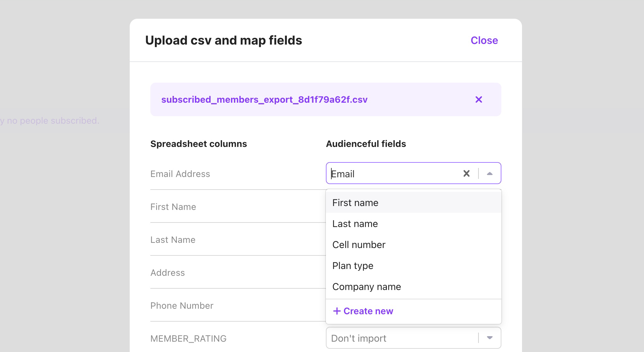Image resolution: width=644 pixels, height=352 pixels.
Task: Close the upload csv dialog
Action: (x=484, y=40)
